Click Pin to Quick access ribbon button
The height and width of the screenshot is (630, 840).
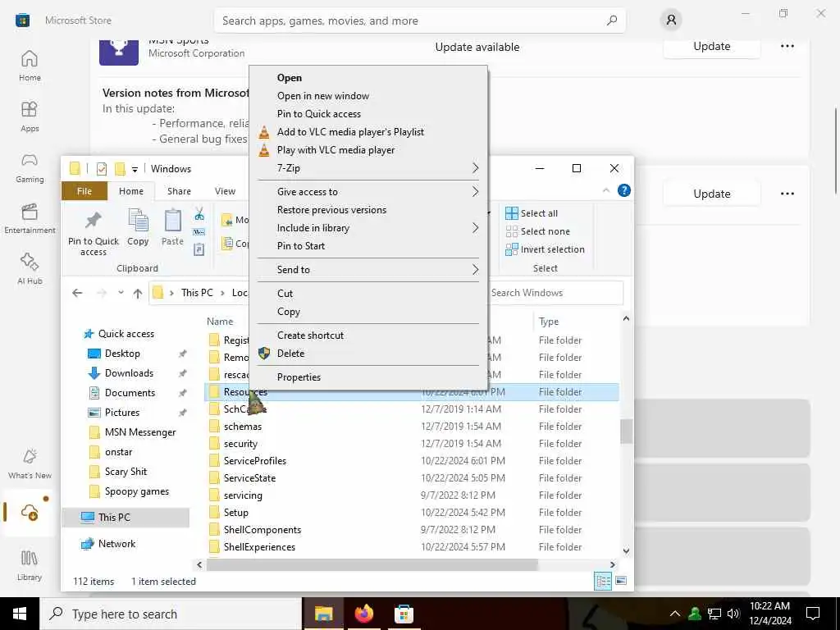pos(94,232)
